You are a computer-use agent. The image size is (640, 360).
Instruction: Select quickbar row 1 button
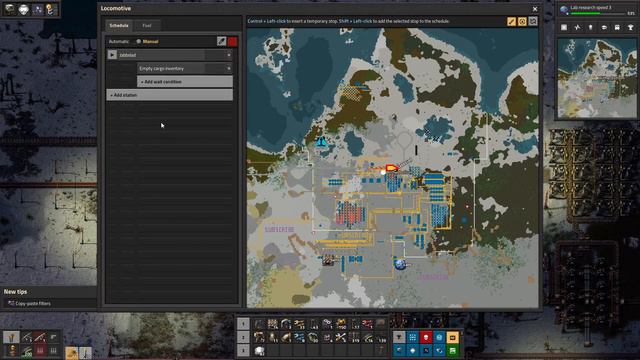(243, 324)
